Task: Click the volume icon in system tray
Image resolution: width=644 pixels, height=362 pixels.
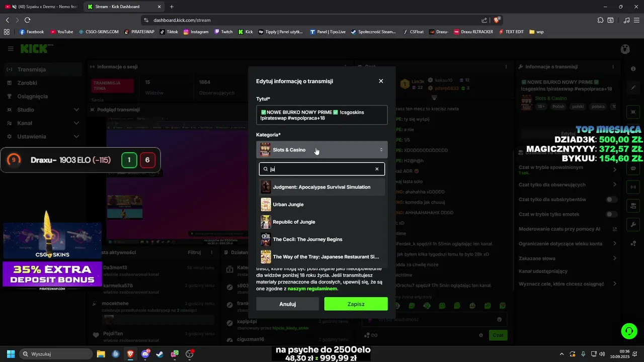Action: (x=602, y=354)
